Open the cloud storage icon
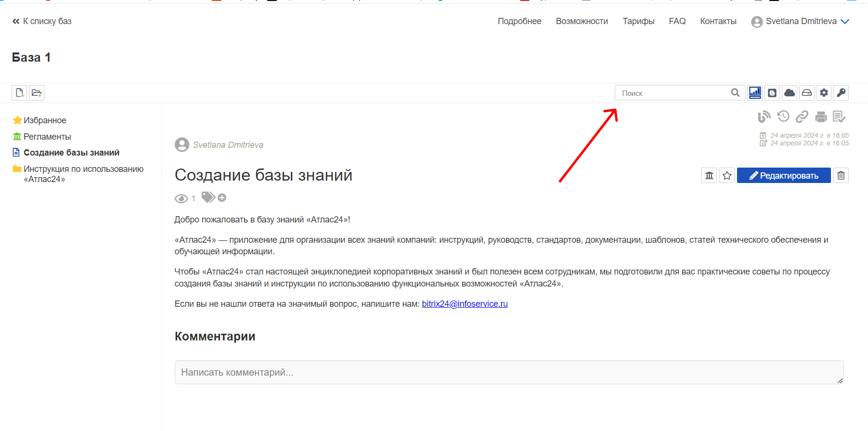Screen dimensions: 868x431 pos(790,93)
